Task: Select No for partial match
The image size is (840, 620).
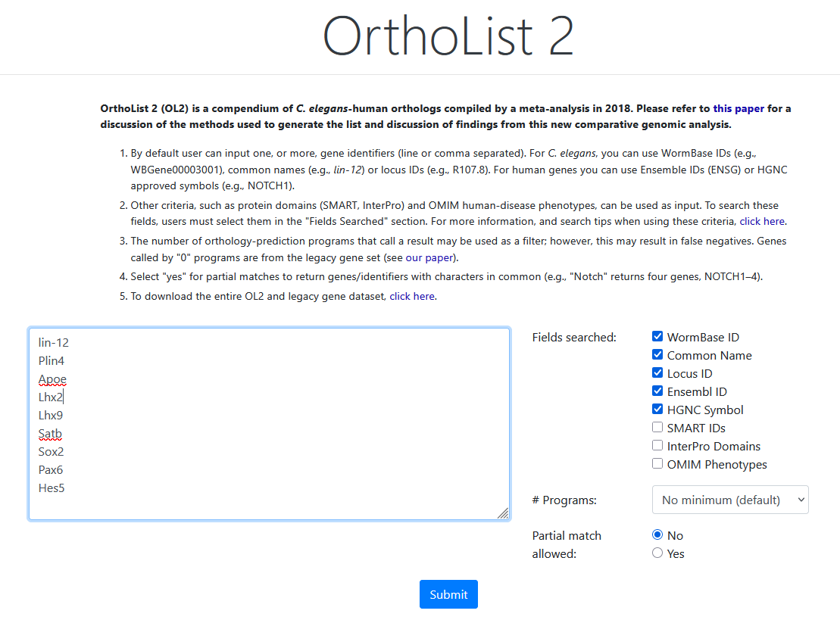Action: [x=657, y=535]
